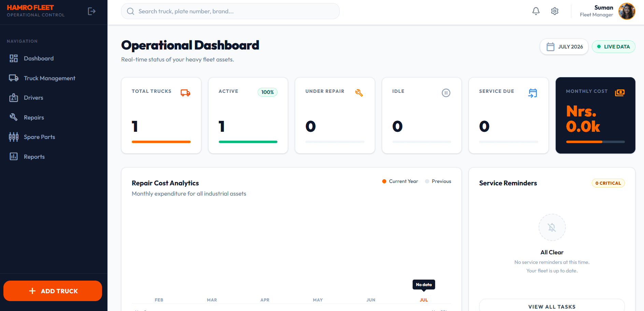This screenshot has width=644, height=311.
Task: Open settings gear icon in header
Action: point(555,11)
